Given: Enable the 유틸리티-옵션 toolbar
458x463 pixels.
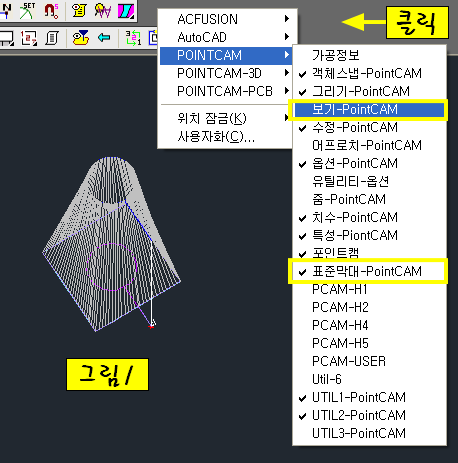Looking at the screenshot, I should pos(369,181).
